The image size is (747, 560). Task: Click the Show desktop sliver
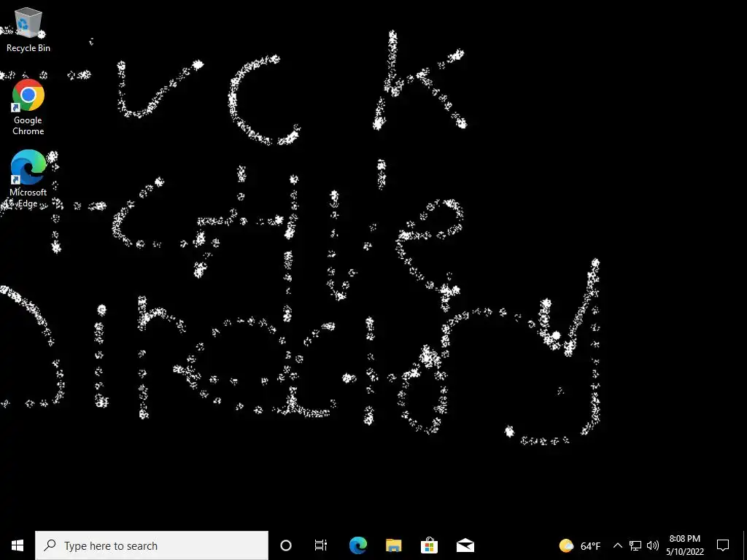[x=745, y=545]
